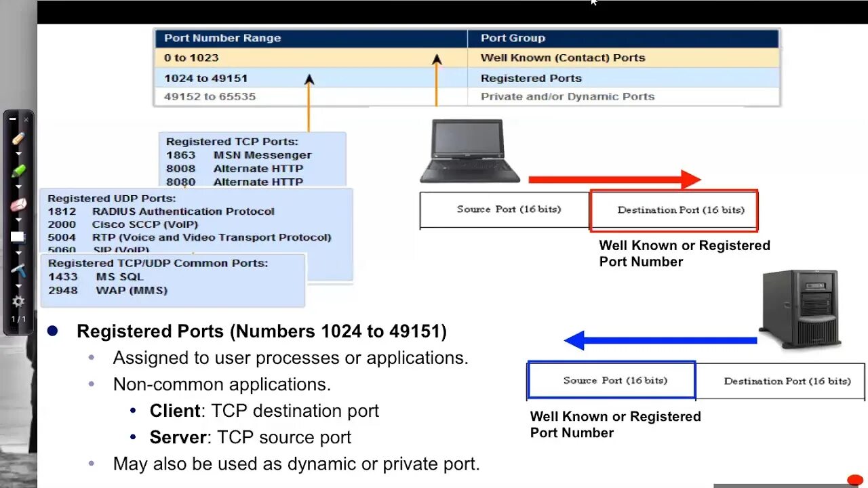Click the blue-boxed "Source Port (16 bits)" field
Screen dimensions: 868x488
pyautogui.click(x=612, y=380)
